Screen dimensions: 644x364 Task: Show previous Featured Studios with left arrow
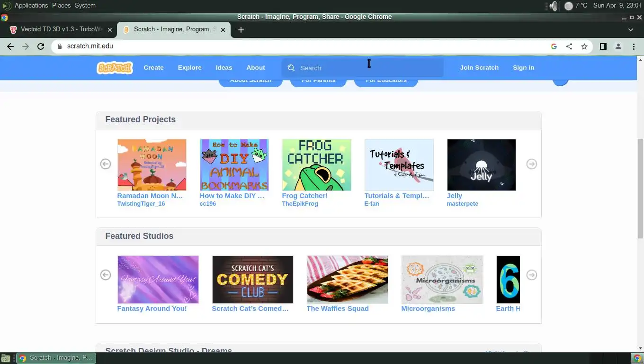[x=106, y=275]
